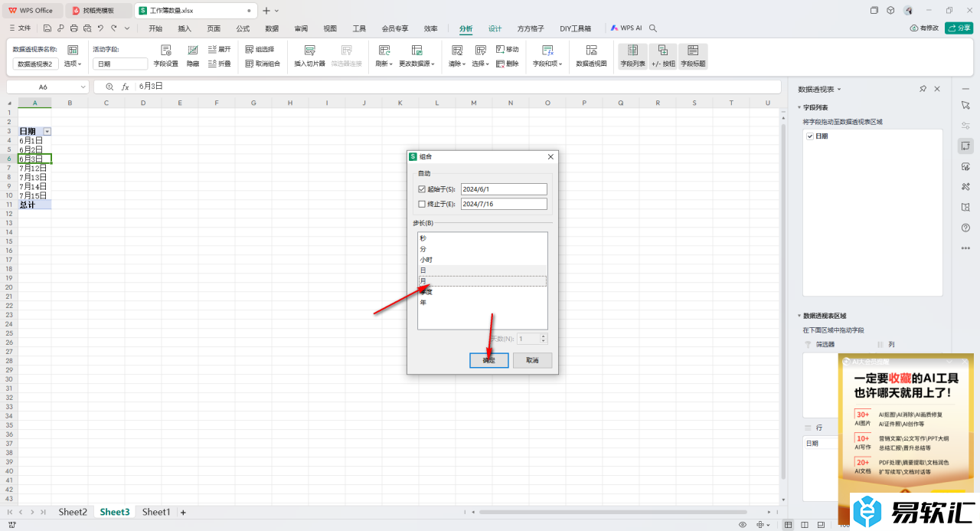Open the 清除 (Clear) dropdown

(x=457, y=64)
